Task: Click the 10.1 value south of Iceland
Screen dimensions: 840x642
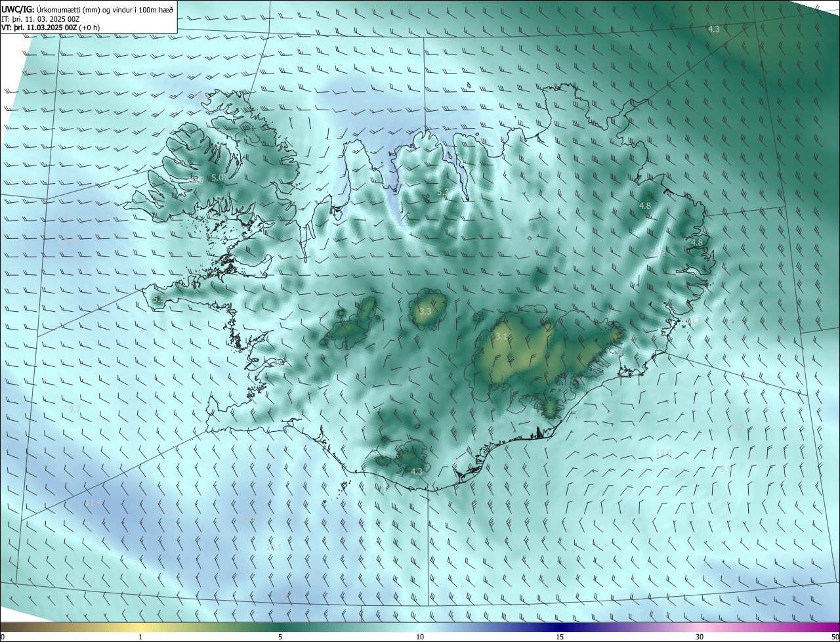Action: [274, 547]
